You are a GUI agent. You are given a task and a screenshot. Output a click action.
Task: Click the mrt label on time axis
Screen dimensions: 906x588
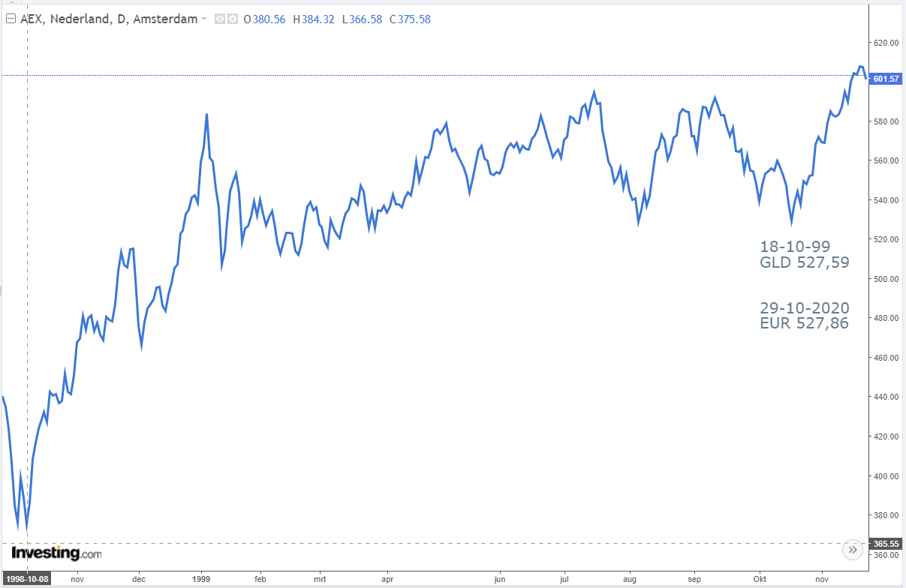point(321,579)
